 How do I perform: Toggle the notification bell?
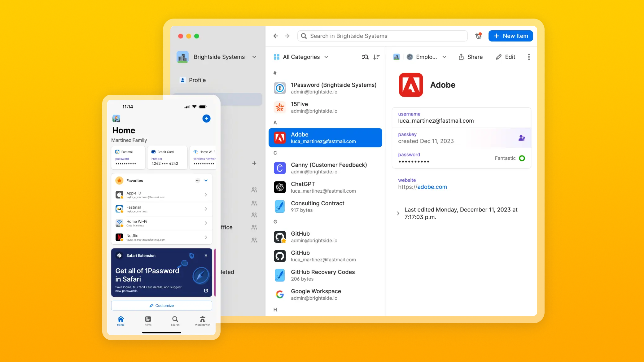479,36
